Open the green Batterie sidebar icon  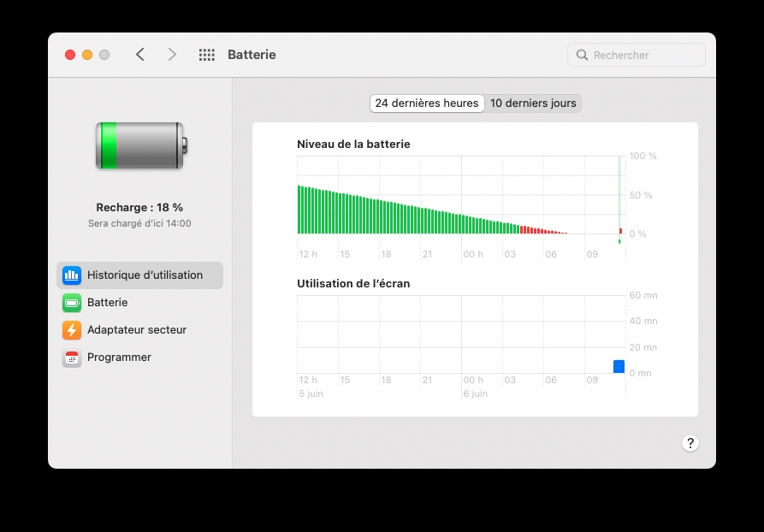(72, 303)
